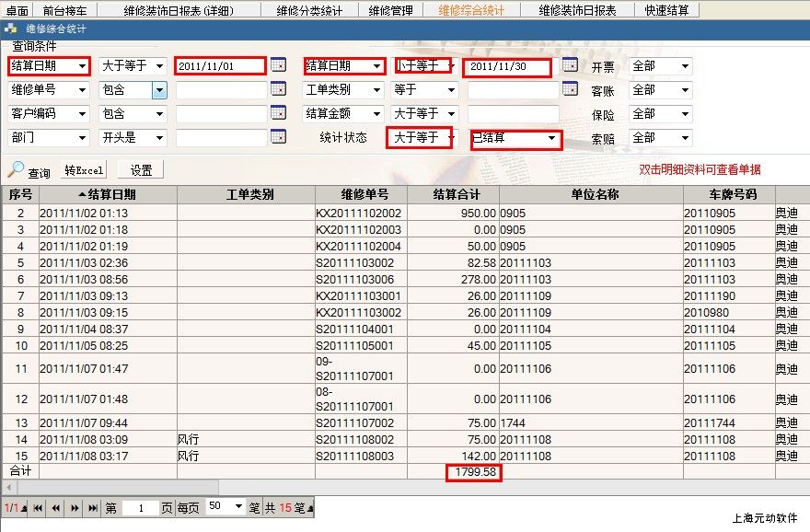This screenshot has height=532, width=810.
Task: Click the magnifier 查询 search icon
Action: click(17, 170)
